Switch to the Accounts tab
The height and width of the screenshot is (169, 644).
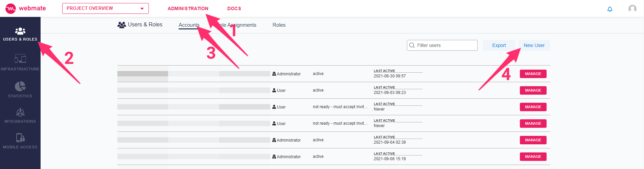(x=189, y=25)
